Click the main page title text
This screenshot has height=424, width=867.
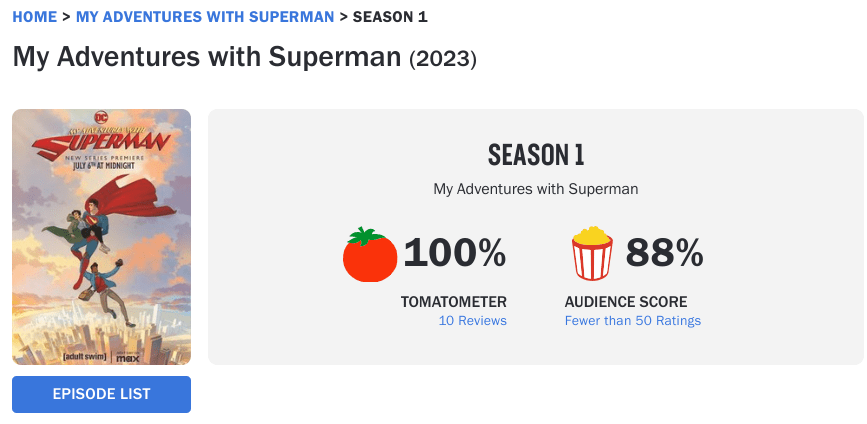(x=207, y=57)
